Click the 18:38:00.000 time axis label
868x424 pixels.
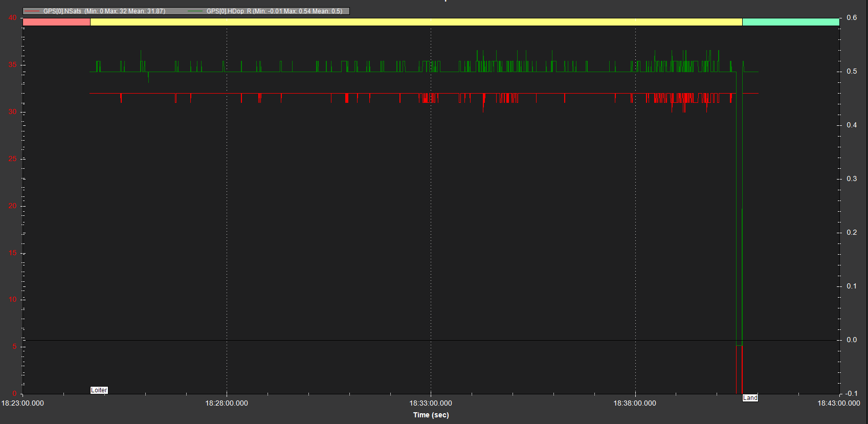635,403
